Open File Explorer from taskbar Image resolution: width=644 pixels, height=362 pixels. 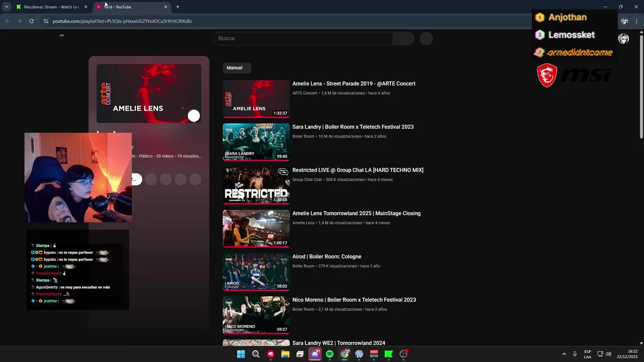[285, 354]
